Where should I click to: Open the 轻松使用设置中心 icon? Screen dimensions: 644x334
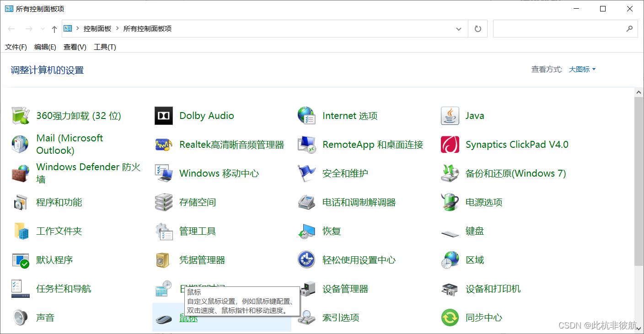306,260
